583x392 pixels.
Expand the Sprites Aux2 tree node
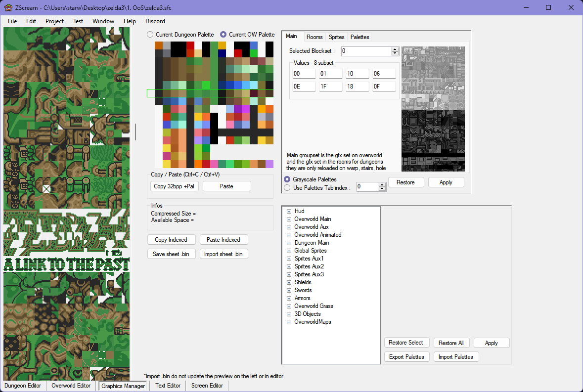(x=289, y=266)
